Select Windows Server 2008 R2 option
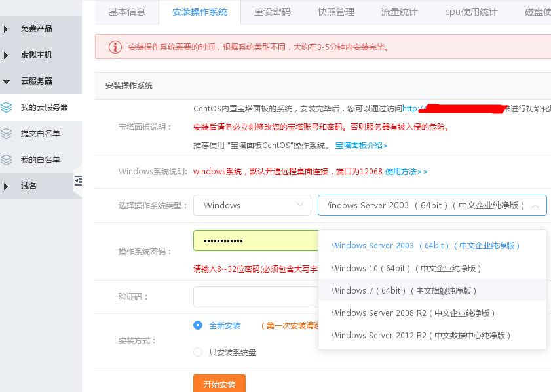This screenshot has height=392, width=551. 432,313
